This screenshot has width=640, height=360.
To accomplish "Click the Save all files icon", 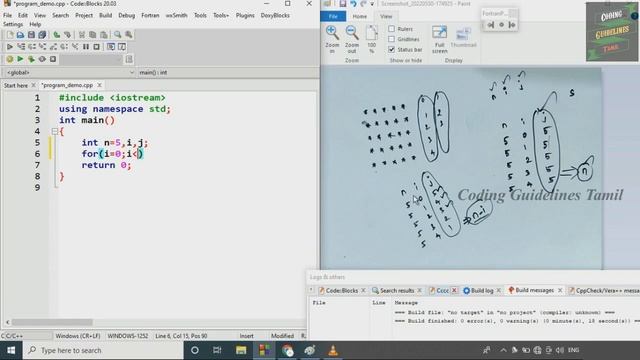I will [42, 35].
